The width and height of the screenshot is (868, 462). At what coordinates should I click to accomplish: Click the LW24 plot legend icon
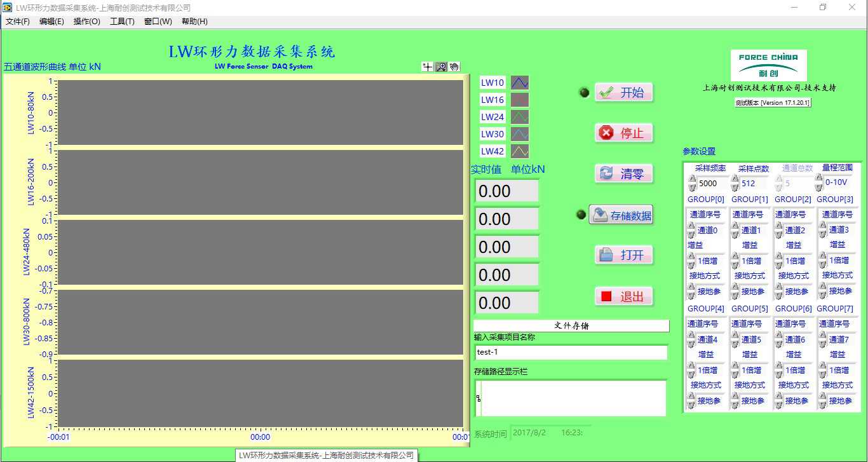(520, 117)
